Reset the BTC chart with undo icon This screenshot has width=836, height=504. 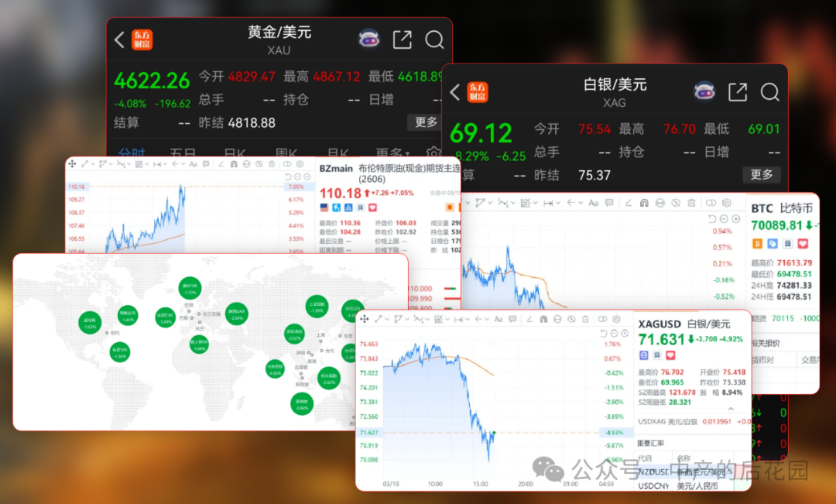click(712, 219)
